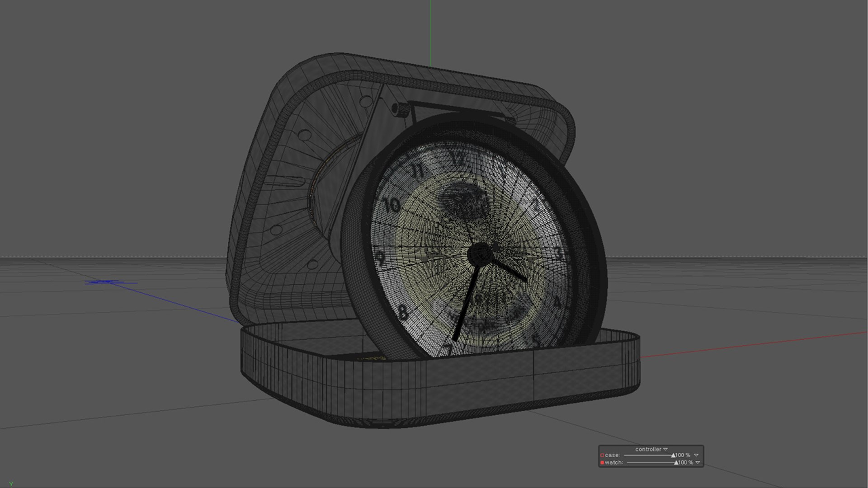868x488 pixels.
Task: Open the watch value dropdown arrow
Action: (x=698, y=463)
